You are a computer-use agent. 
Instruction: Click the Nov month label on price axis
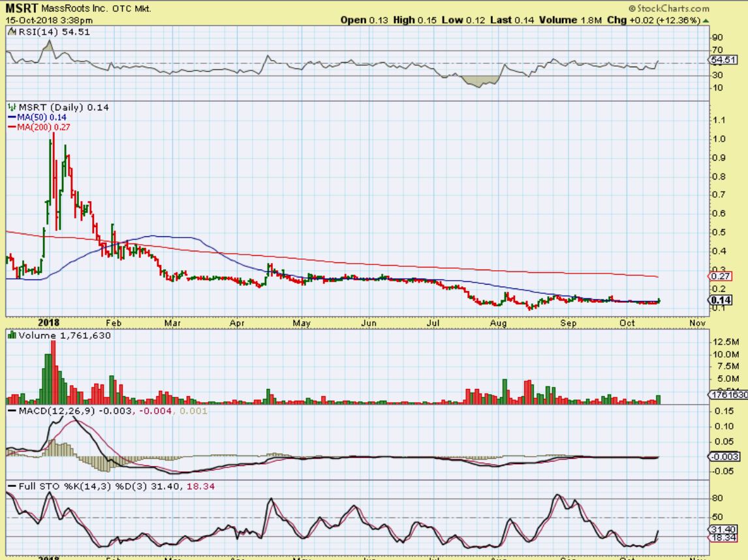tap(698, 323)
